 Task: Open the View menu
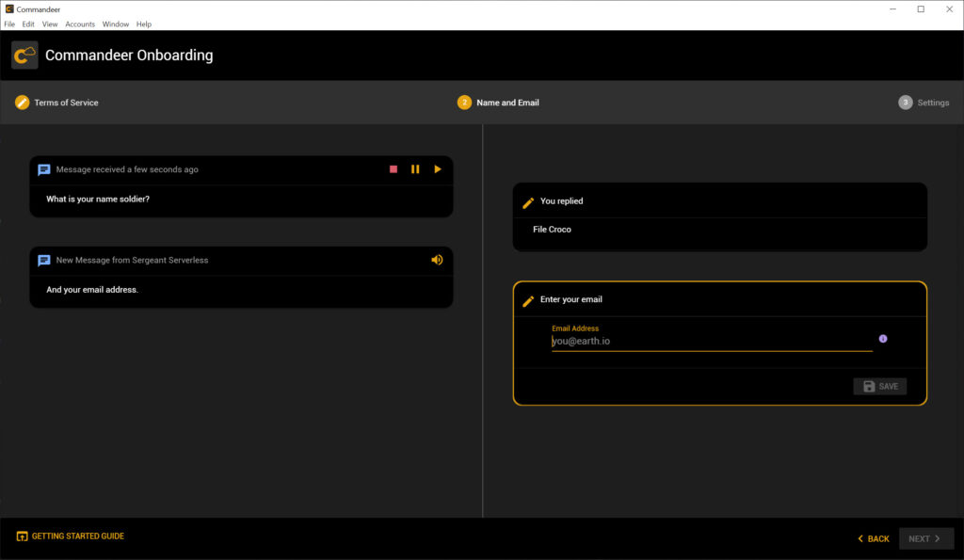click(x=50, y=24)
